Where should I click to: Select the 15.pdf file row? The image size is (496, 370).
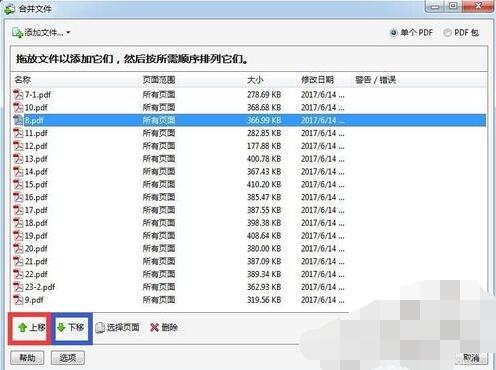pos(249,184)
